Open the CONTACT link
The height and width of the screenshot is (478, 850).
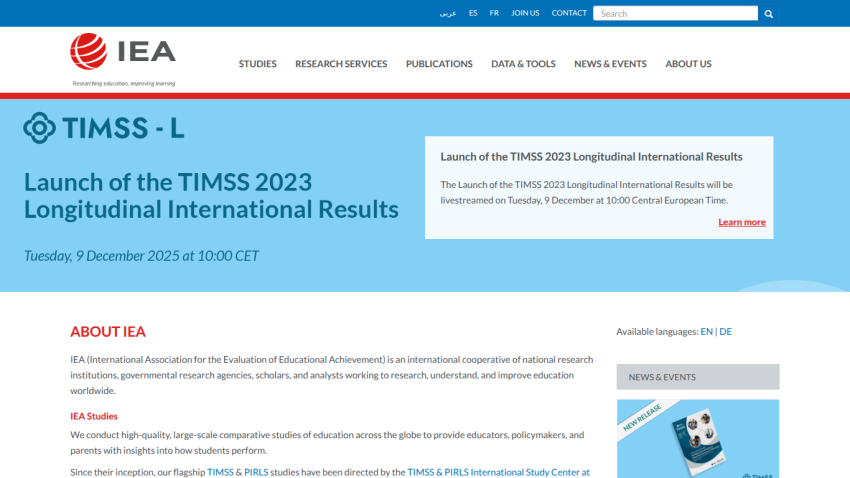(x=569, y=13)
